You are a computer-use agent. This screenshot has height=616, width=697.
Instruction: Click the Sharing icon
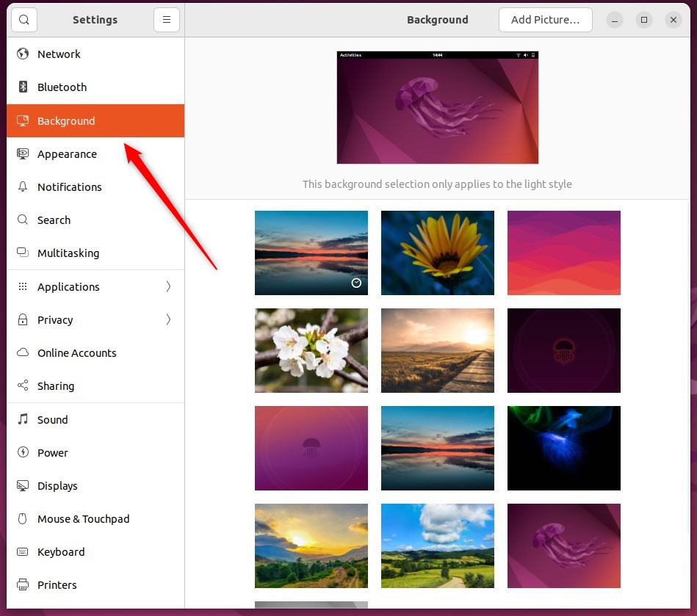click(x=23, y=385)
